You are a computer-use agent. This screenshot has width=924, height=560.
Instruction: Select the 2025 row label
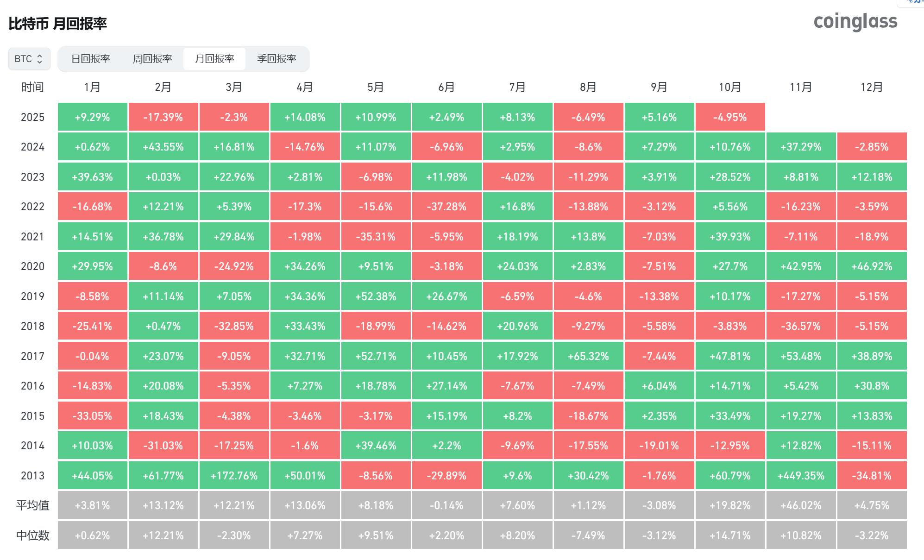32,117
